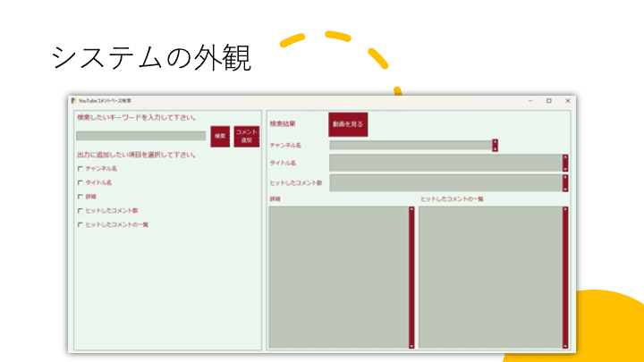The image size is (644, 362).
Task: Click the ヒットしたコメント数 field scrollbar
Action: pos(565,183)
